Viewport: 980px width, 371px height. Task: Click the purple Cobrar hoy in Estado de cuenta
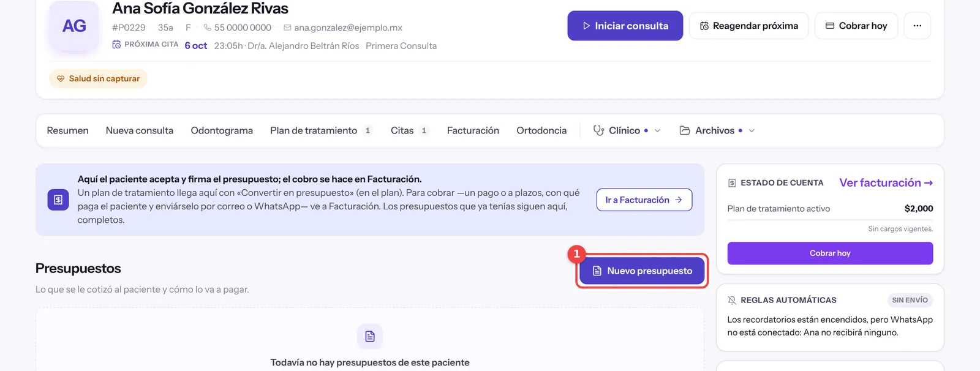pos(830,253)
